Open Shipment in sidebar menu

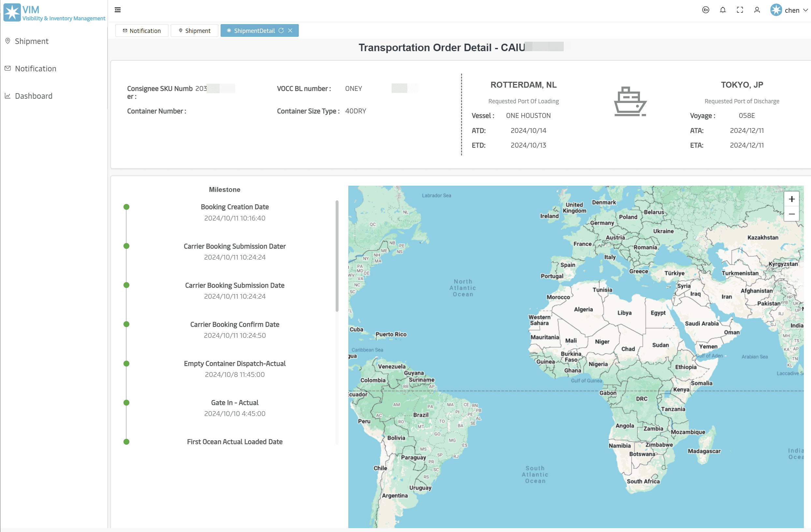pos(32,41)
